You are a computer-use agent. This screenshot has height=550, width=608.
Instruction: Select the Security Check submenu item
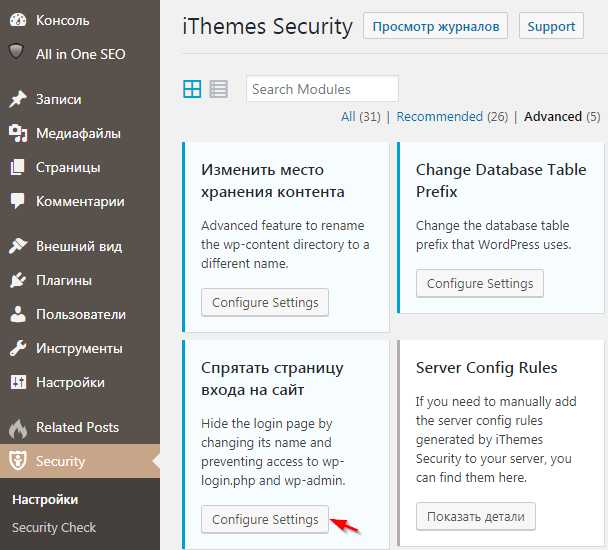(x=54, y=527)
